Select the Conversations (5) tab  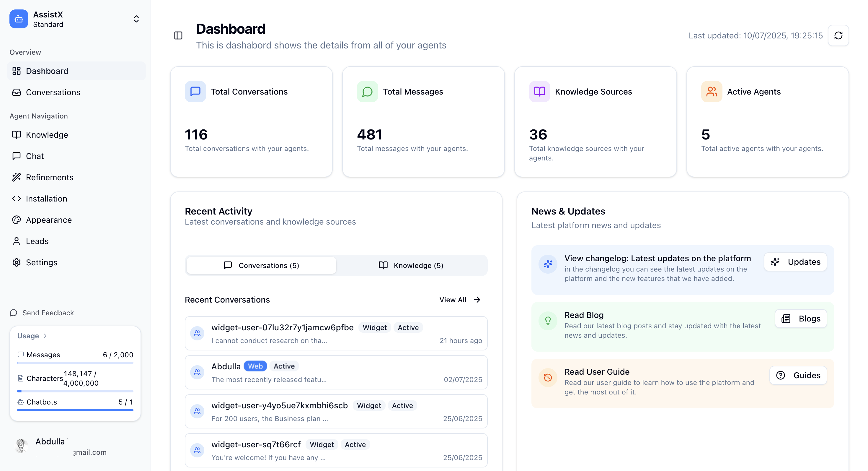coord(261,265)
